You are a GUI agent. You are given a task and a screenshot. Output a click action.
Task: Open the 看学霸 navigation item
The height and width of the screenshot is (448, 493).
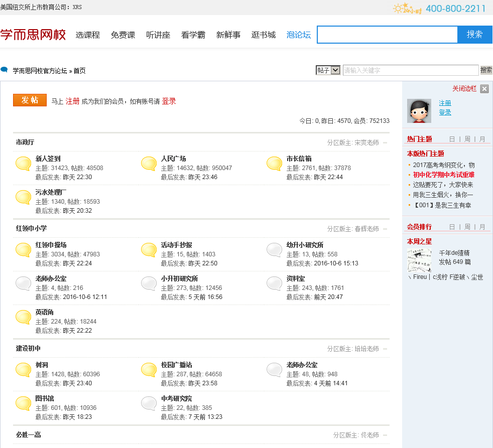click(x=193, y=35)
